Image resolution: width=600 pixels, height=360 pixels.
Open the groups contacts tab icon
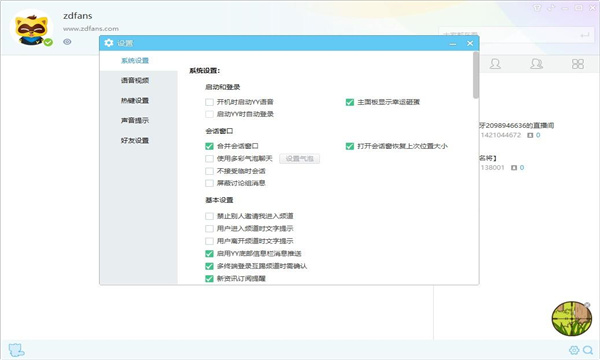pyautogui.click(x=536, y=64)
